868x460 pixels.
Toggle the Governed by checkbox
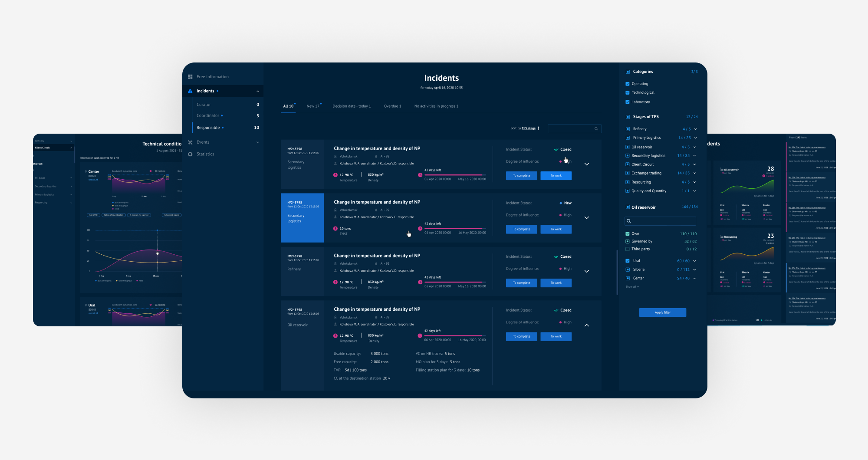628,241
